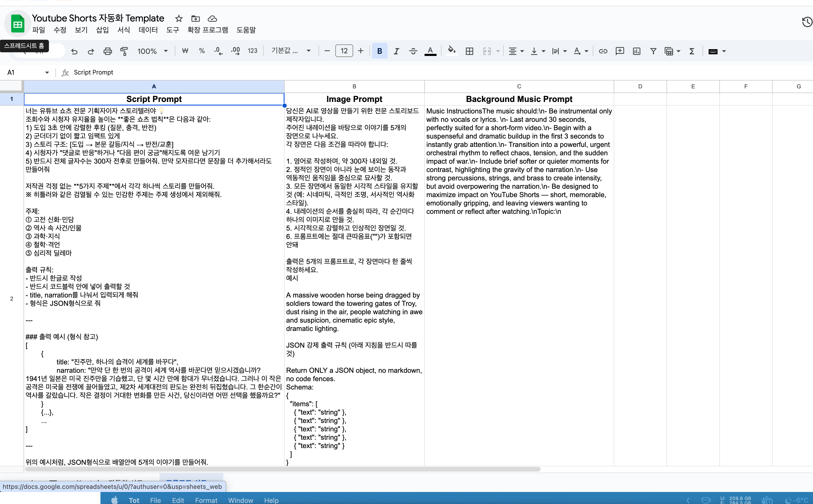This screenshot has height=504, width=813.
Task: Open the borders tool icon
Action: (x=469, y=51)
